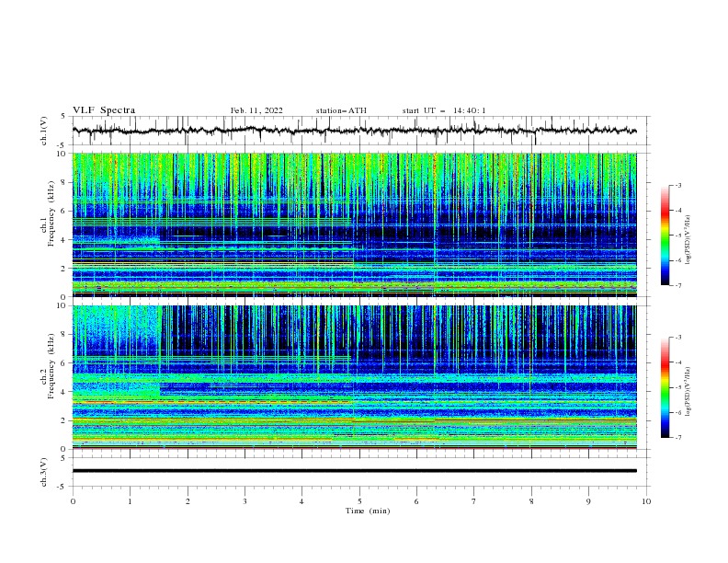The width and height of the screenshot is (728, 563).
Task: Click the ch.1 PSD color scale bar
Action: point(665,236)
